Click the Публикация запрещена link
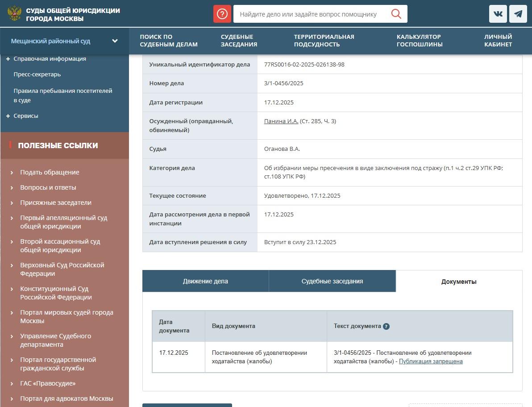532x407 pixels. [430, 361]
